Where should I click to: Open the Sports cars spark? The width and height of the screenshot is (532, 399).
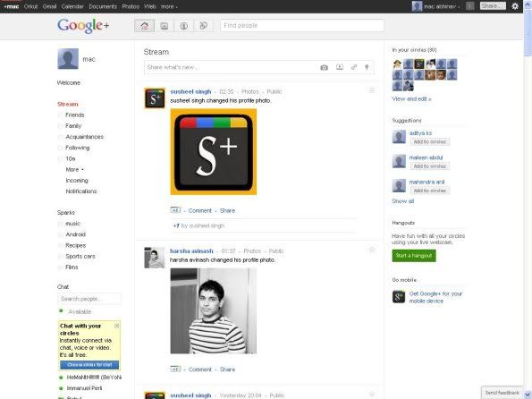pos(80,256)
